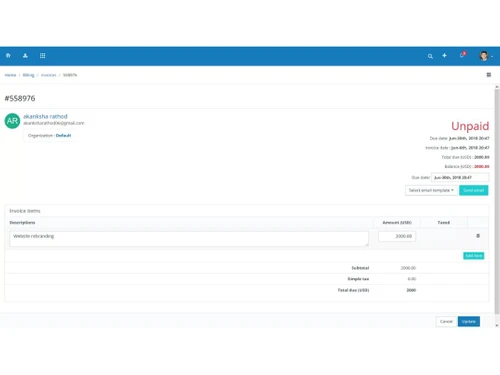The image size is (500, 375).
Task: Open notifications icon with red badge
Action: point(462,55)
